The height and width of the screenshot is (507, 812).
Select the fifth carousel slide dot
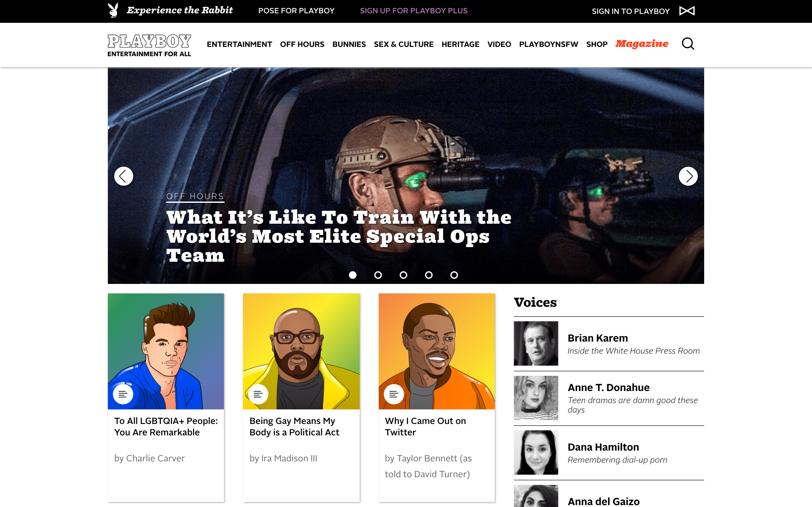[x=454, y=275]
